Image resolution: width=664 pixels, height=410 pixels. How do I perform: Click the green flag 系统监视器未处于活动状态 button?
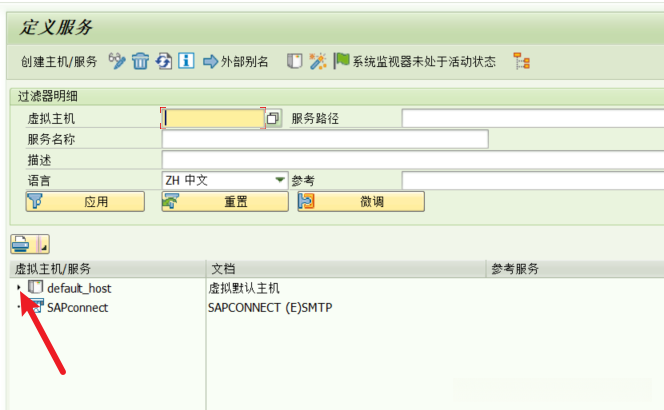(415, 62)
